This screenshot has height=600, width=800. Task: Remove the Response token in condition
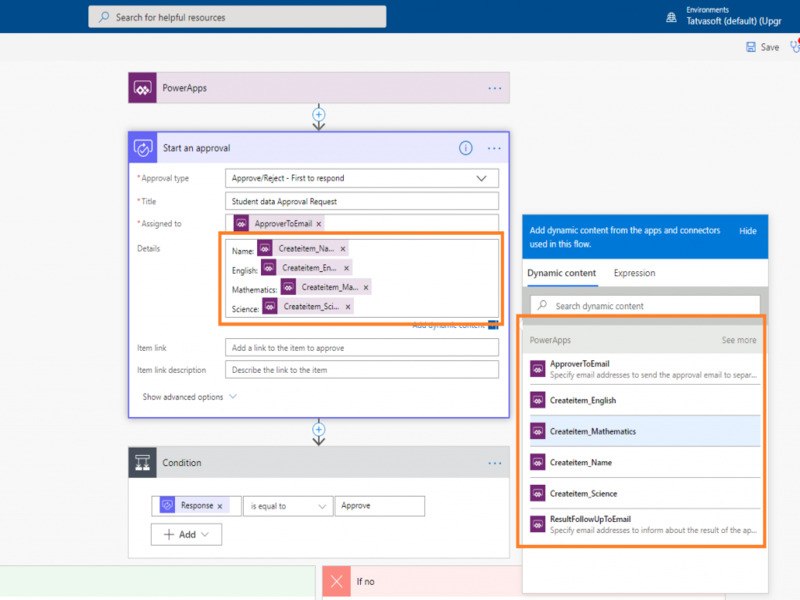[x=220, y=506]
